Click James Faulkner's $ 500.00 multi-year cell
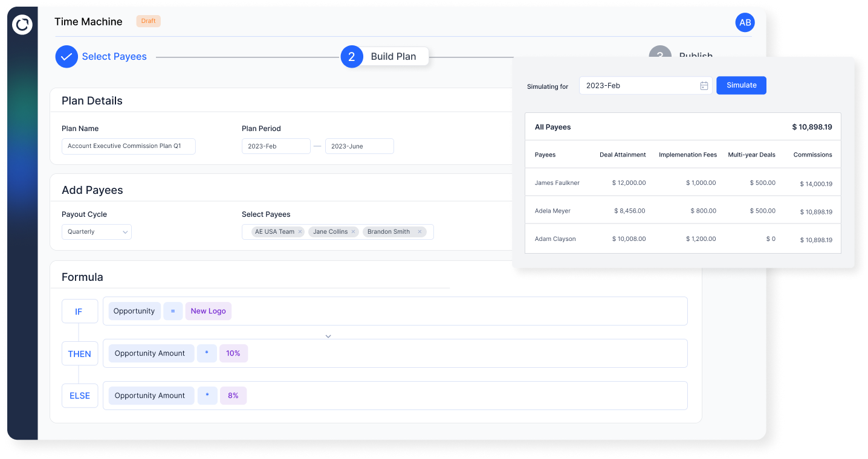This screenshot has width=868, height=459. click(763, 183)
